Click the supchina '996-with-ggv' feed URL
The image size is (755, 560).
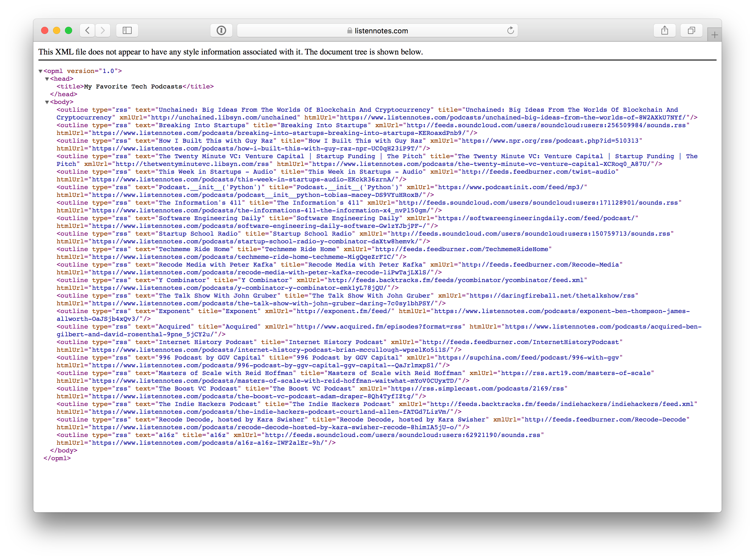click(x=529, y=358)
